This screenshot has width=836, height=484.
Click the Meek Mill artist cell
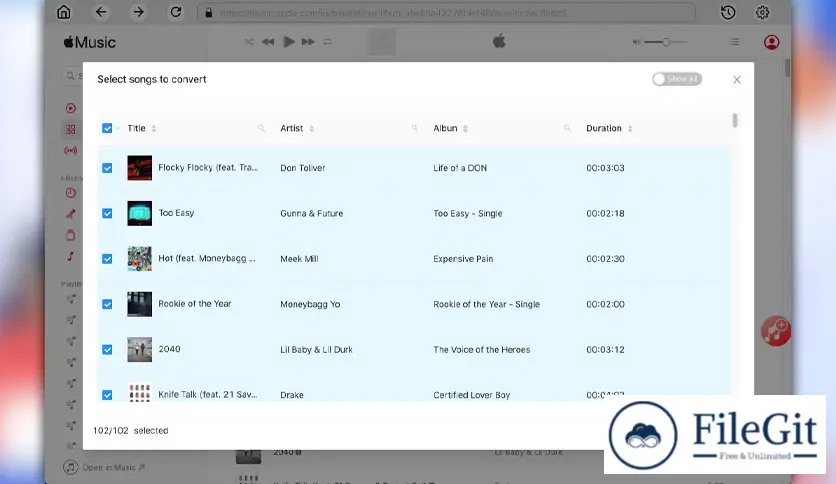pyautogui.click(x=299, y=259)
